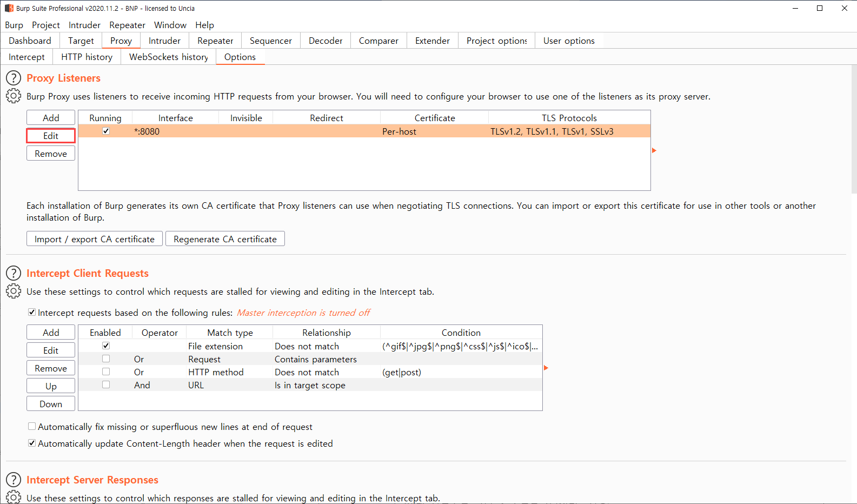This screenshot has width=857, height=504.
Task: Enable the Is in target scope rule
Action: 106,384
